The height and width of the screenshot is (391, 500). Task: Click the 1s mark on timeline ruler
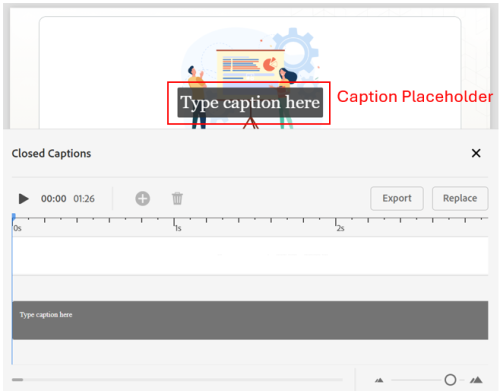(x=177, y=227)
